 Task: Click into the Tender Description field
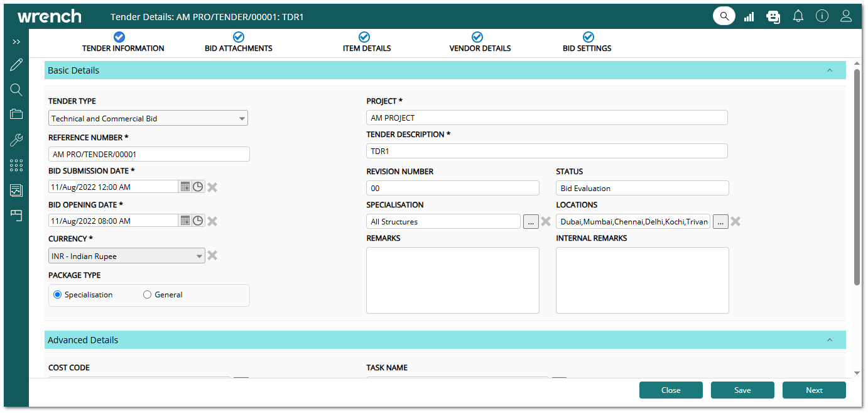[547, 151]
